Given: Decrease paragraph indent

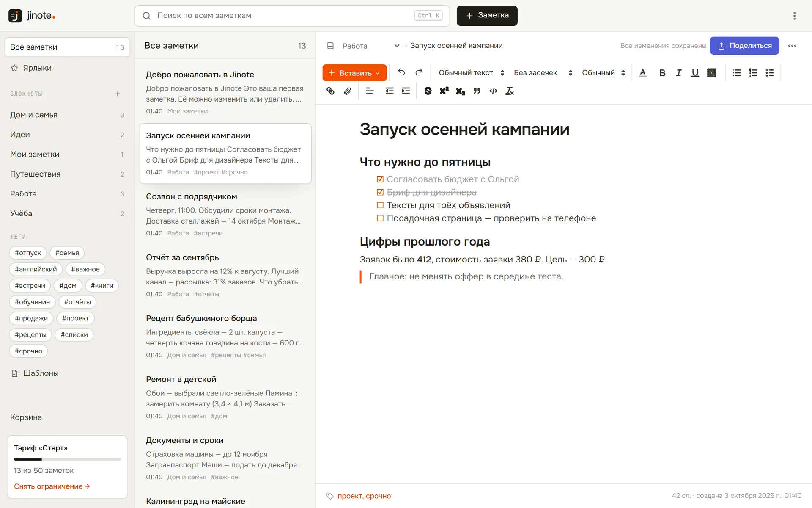Looking at the screenshot, I should coord(390,91).
